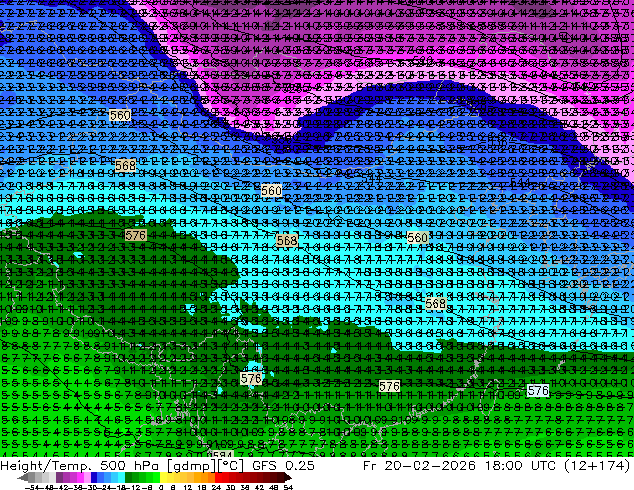Click the dark purple swatch in the legend
The width and height of the screenshot is (634, 490).
59,478
